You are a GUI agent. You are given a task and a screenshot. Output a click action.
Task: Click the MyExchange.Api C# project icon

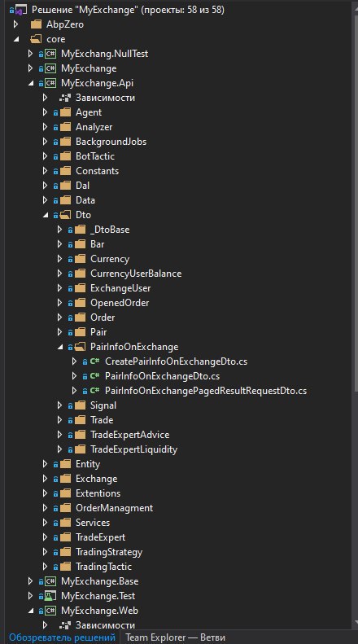pos(50,83)
